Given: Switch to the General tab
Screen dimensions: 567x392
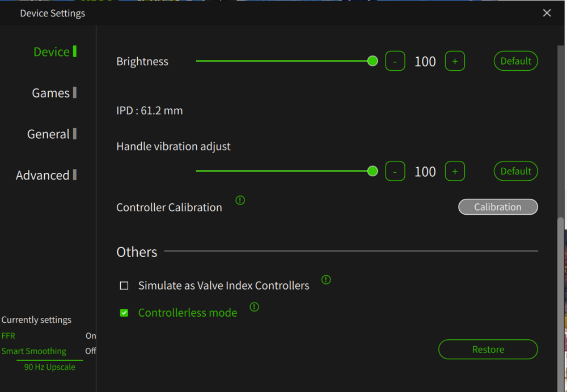Looking at the screenshot, I should tap(49, 134).
